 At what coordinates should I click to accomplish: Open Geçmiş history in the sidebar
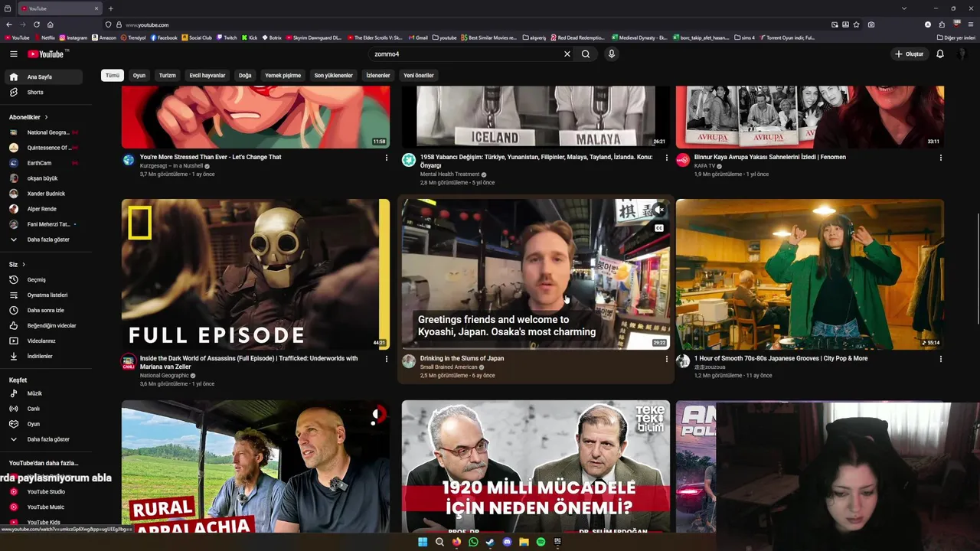coord(43,280)
